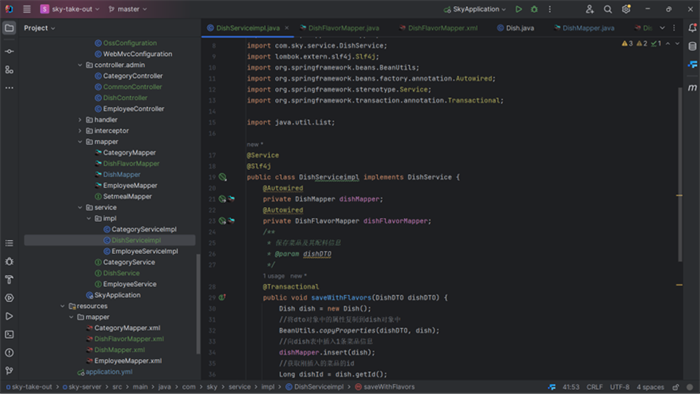The height and width of the screenshot is (394, 700).
Task: Switch to DishFlavorMapper.java tab
Action: click(339, 28)
